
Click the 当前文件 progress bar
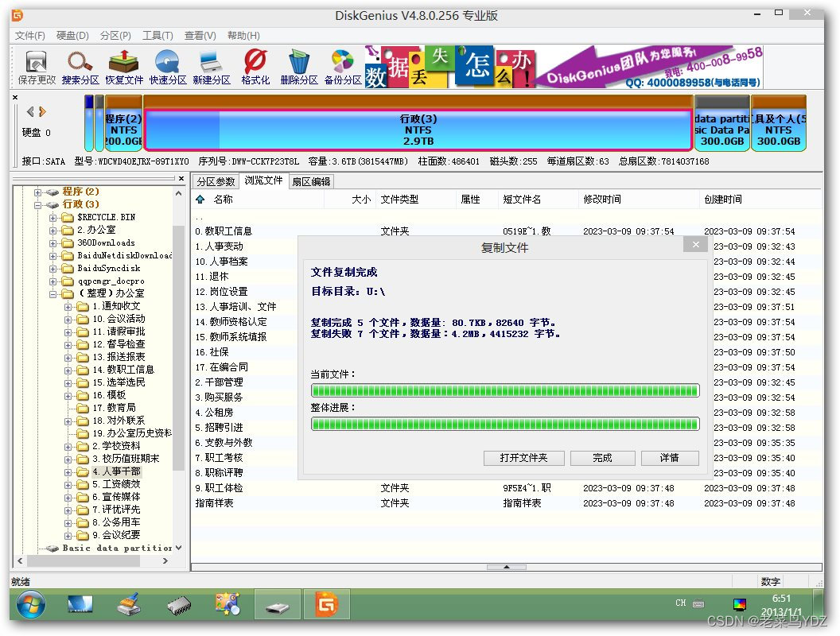[504, 390]
